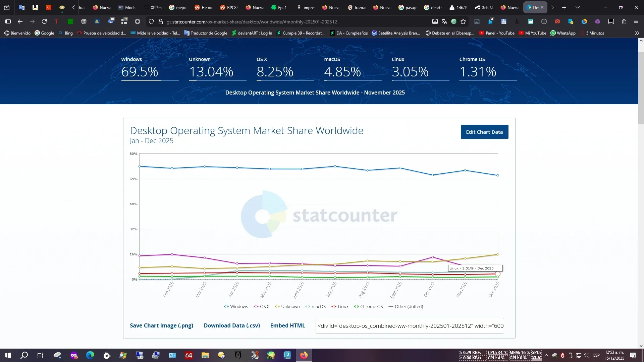Toggle the Linux series in the legend
This screenshot has width=644, height=362.
(x=340, y=306)
